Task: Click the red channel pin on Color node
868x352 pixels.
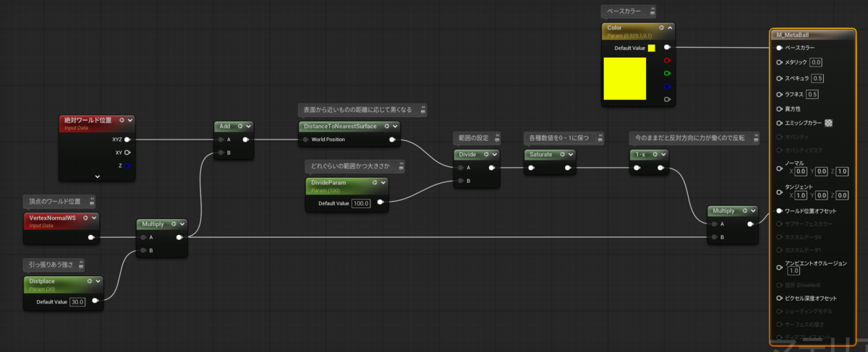Action: tap(667, 61)
